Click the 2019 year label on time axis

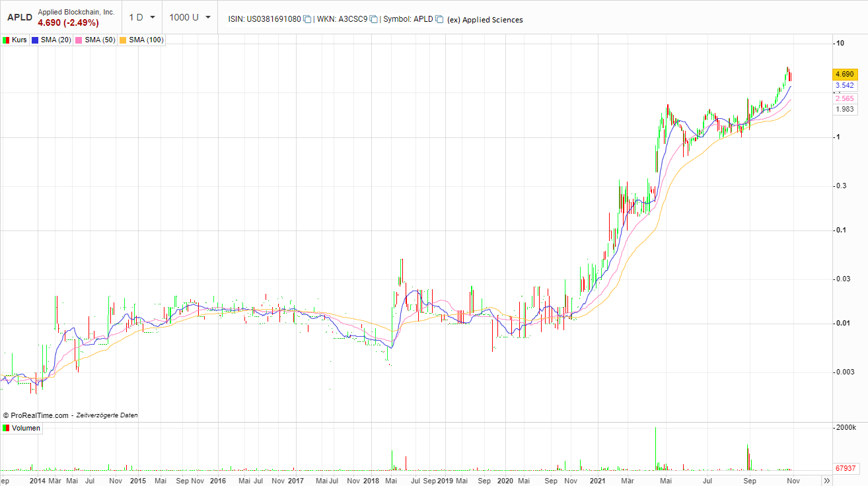(x=445, y=481)
